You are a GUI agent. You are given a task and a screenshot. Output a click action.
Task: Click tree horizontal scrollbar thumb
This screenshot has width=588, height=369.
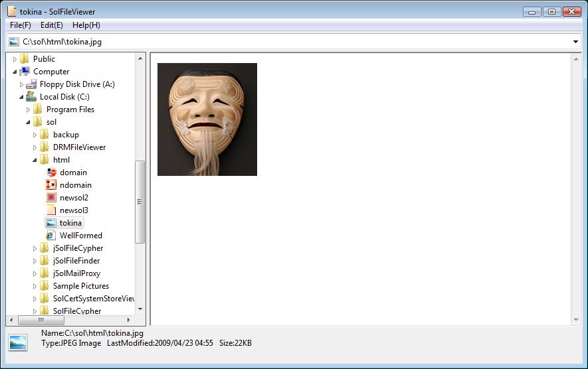(41, 321)
